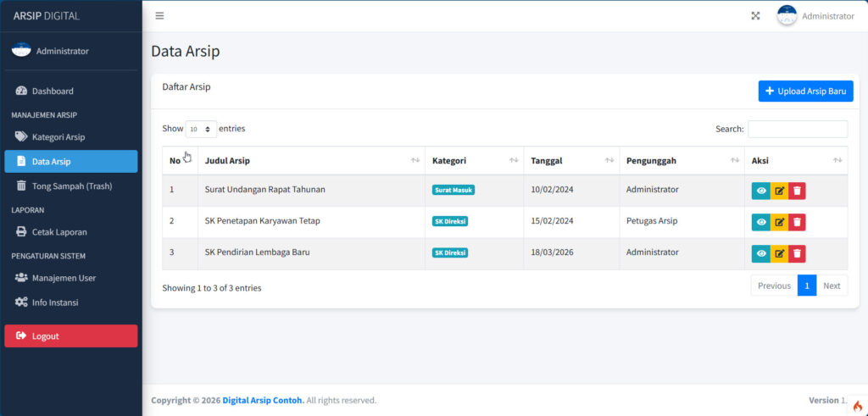Open the Show entries count dropdown

coord(200,130)
